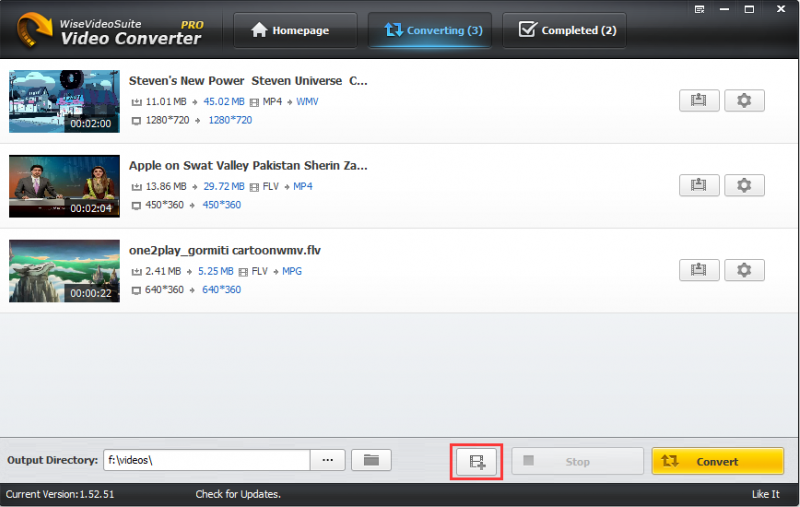Browse output directory with ellipsis button
Screen dimensions: 800x507
328,460
